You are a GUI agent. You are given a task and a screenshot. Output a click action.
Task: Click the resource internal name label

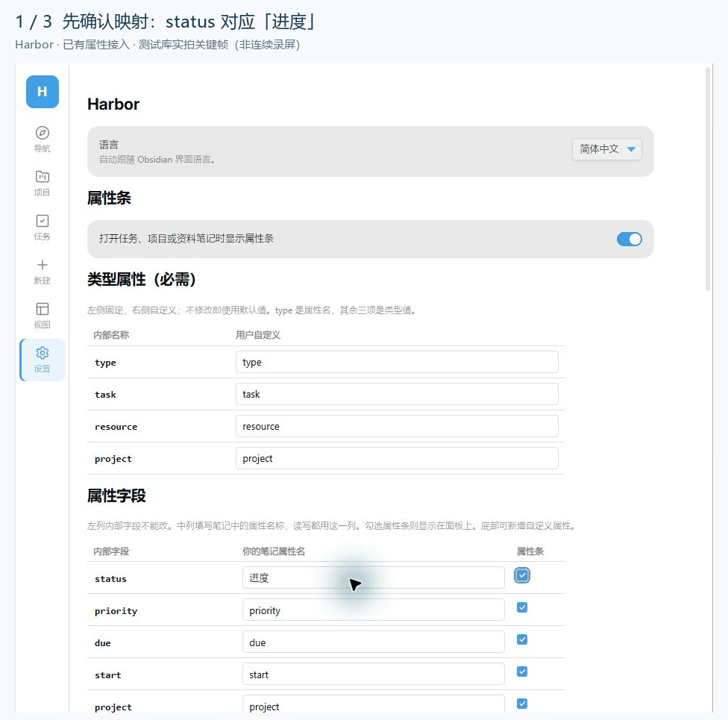coord(116,427)
